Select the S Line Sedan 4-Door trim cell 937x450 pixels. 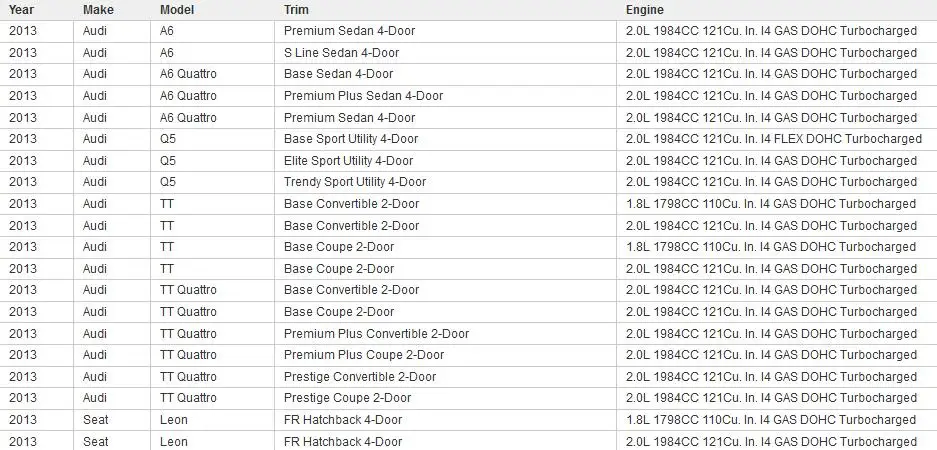point(445,53)
